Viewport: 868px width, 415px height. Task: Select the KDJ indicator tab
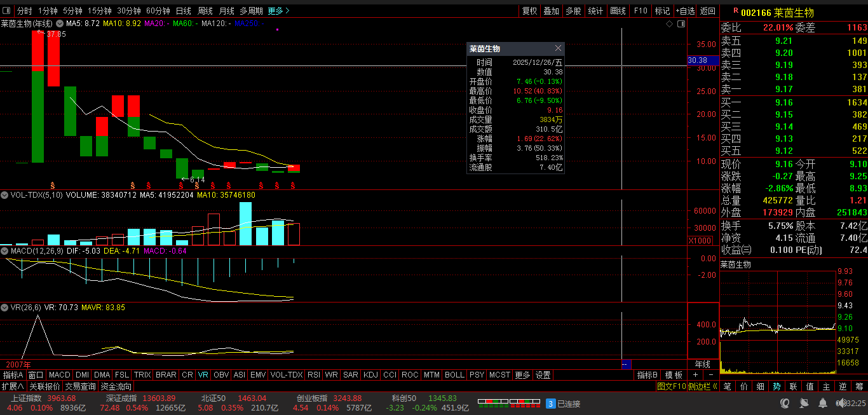370,375
